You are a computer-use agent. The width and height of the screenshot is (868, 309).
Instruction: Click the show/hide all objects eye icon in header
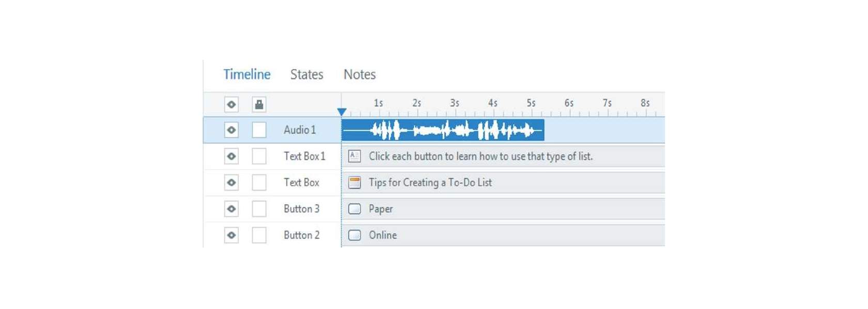[231, 105]
